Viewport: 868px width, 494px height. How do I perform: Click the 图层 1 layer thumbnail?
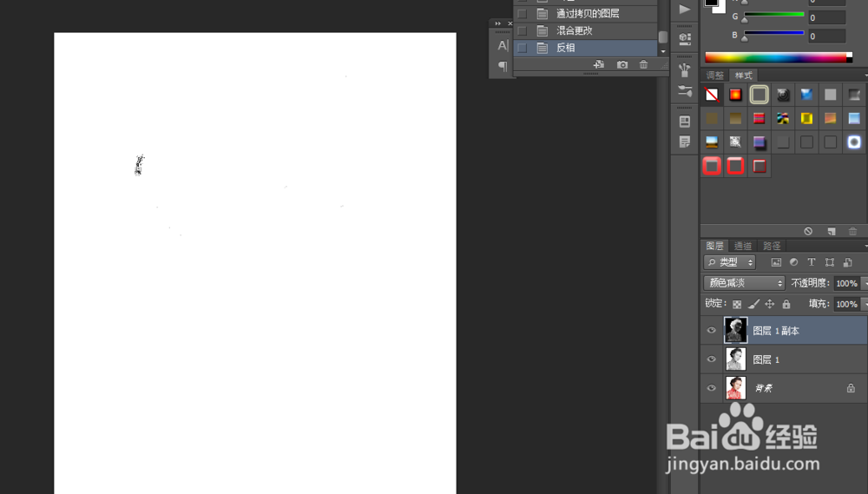pos(736,359)
